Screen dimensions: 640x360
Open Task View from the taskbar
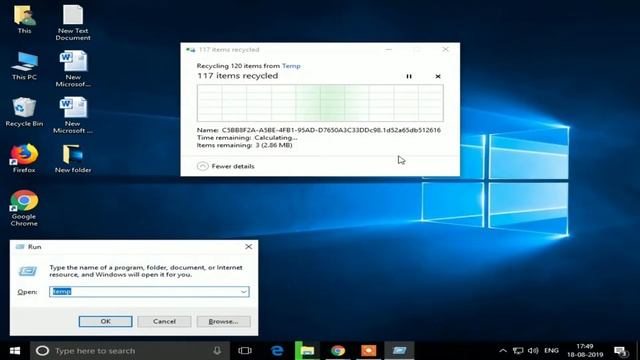[245, 351]
